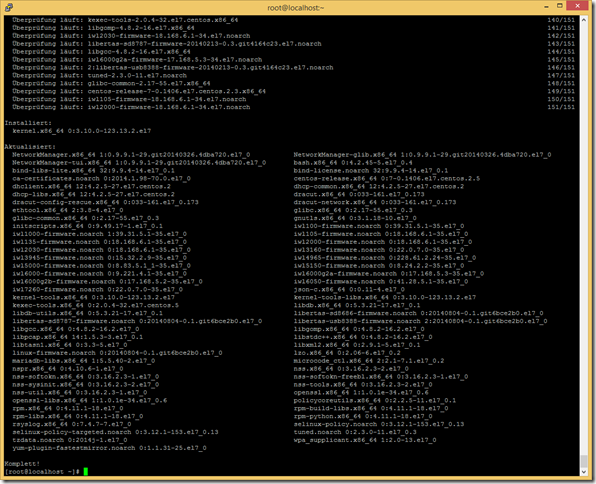Click the dracut-network.x86_64 entry

(x=374, y=202)
